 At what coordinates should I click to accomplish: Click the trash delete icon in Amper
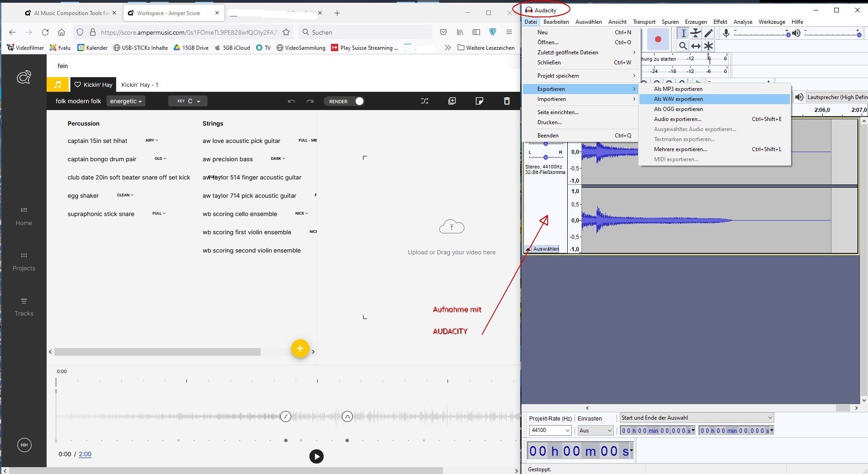507,101
